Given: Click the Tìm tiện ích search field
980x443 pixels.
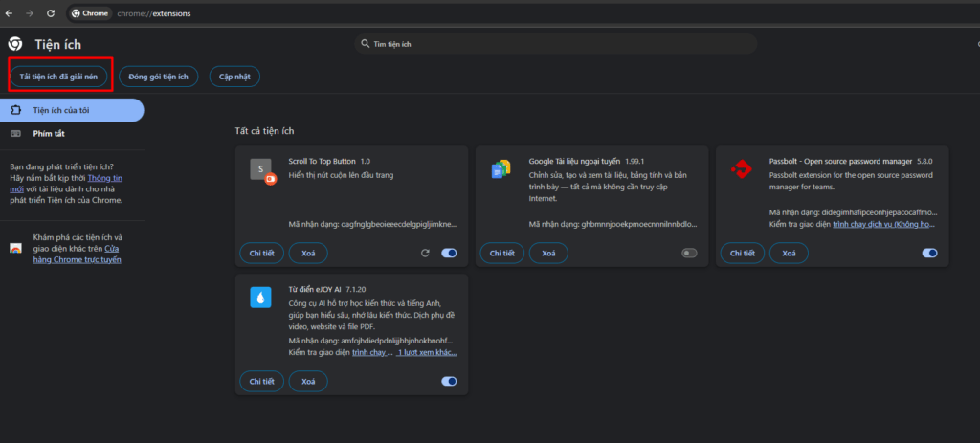Looking at the screenshot, I should 555,45.
